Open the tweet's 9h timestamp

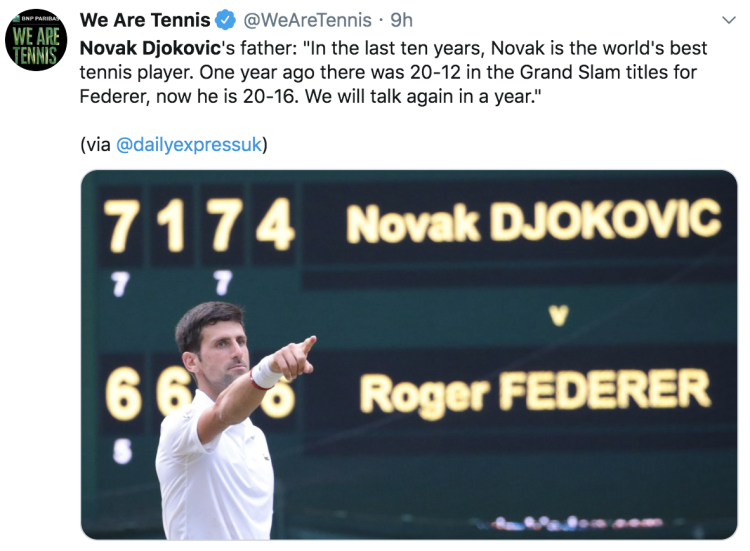pyautogui.click(x=401, y=20)
